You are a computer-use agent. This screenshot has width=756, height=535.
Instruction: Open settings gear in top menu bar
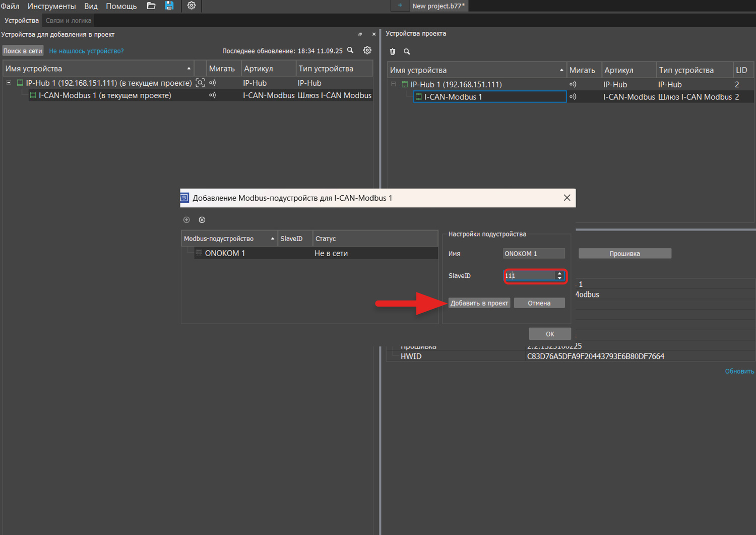click(x=192, y=6)
